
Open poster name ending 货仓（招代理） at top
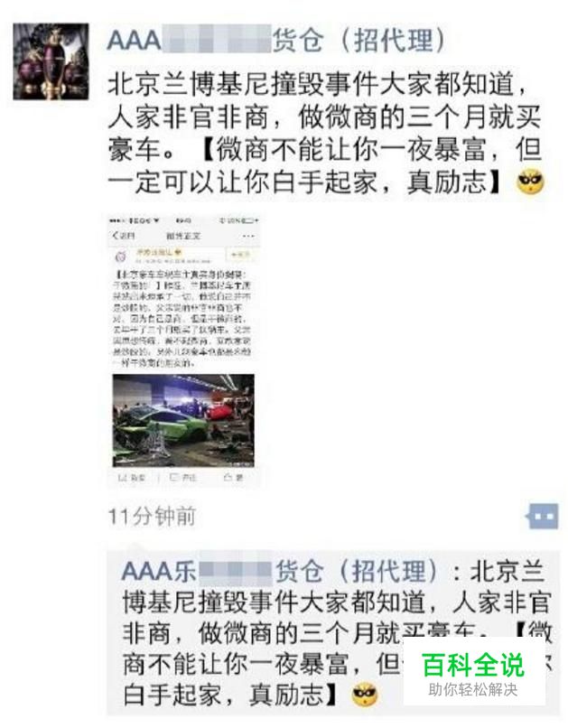click(276, 40)
